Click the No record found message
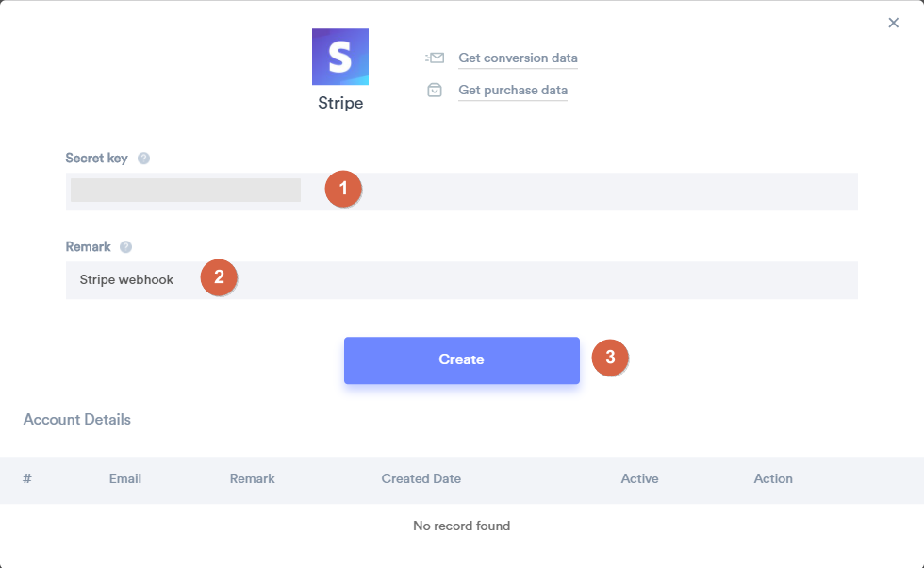The width and height of the screenshot is (924, 568). tap(462, 526)
